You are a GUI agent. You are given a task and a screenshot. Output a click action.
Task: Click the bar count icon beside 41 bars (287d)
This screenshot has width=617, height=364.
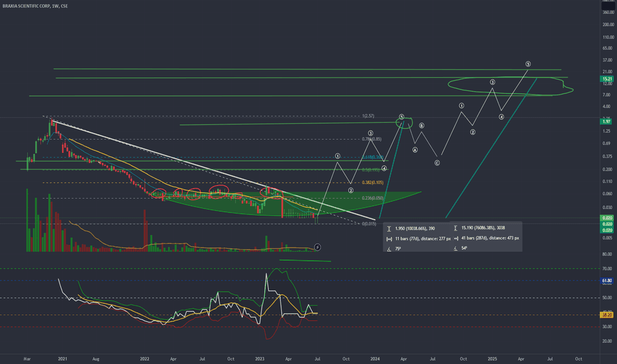pos(455,238)
